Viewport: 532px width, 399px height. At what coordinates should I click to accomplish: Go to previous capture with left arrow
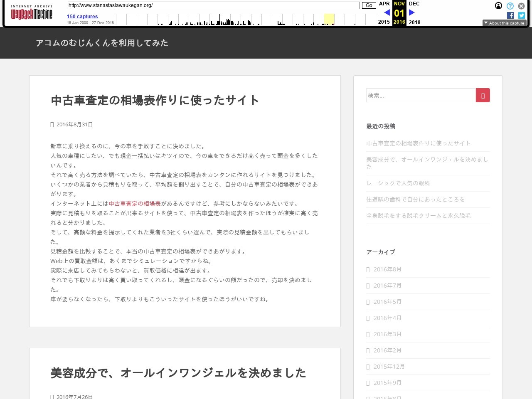[x=387, y=12]
